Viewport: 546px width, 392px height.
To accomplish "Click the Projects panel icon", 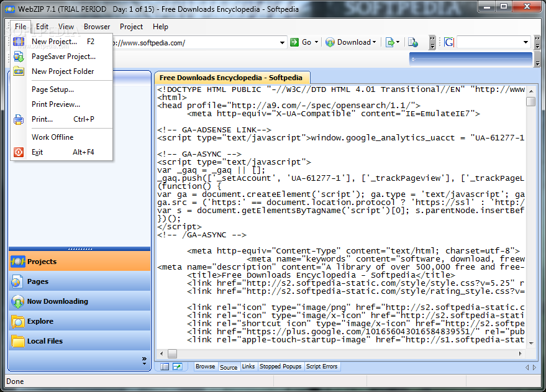I will 18,262.
